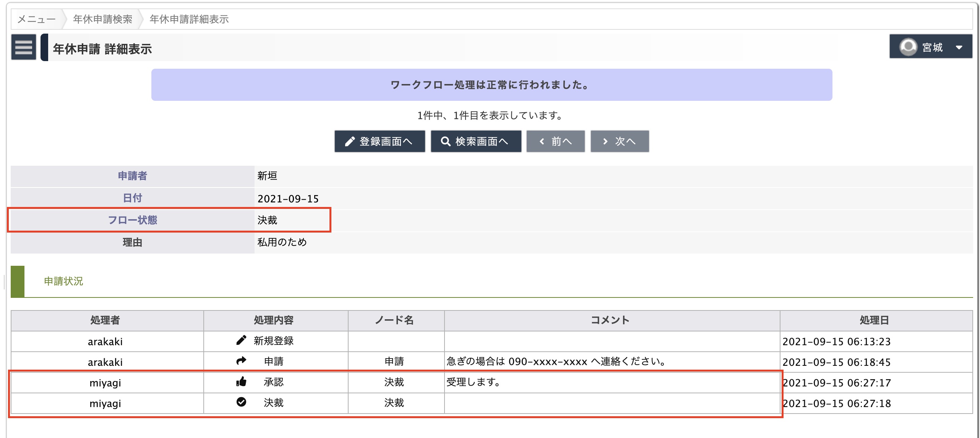Click the reason value 私用のため
This screenshot has height=438, width=980.
pyautogui.click(x=282, y=242)
